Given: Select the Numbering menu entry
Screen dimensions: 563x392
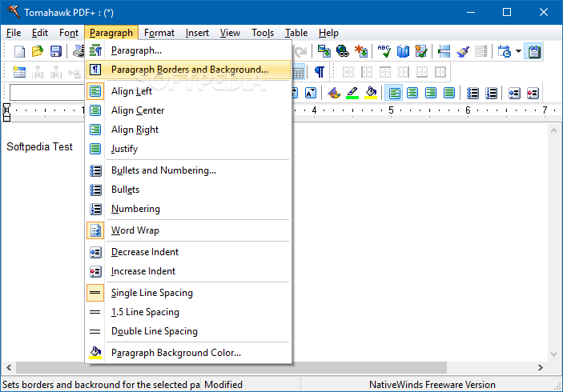Looking at the screenshot, I should [x=188, y=209].
